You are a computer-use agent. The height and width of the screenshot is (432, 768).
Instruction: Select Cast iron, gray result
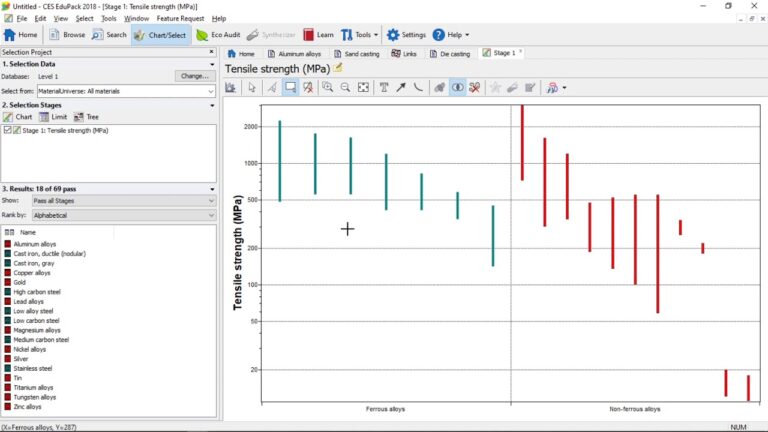tap(34, 263)
